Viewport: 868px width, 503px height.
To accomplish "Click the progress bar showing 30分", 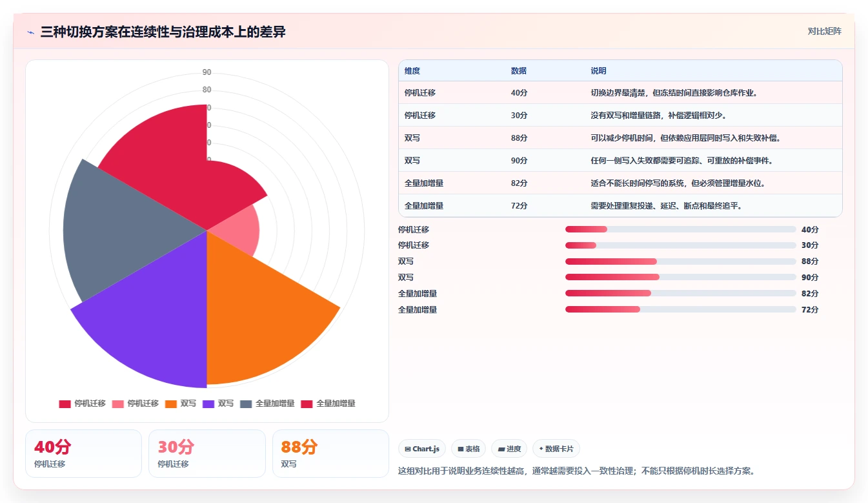I will pyautogui.click(x=680, y=245).
